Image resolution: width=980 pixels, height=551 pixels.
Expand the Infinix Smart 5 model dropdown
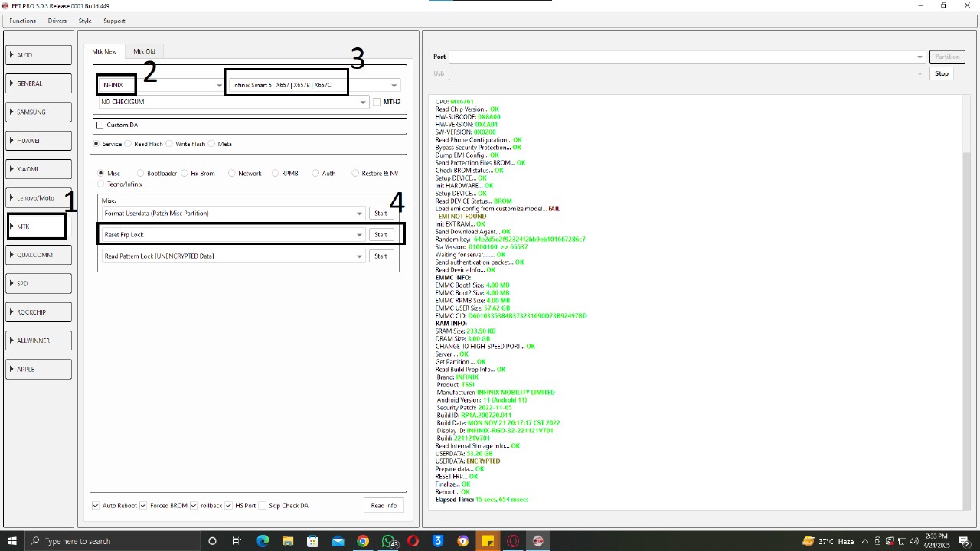pos(394,85)
